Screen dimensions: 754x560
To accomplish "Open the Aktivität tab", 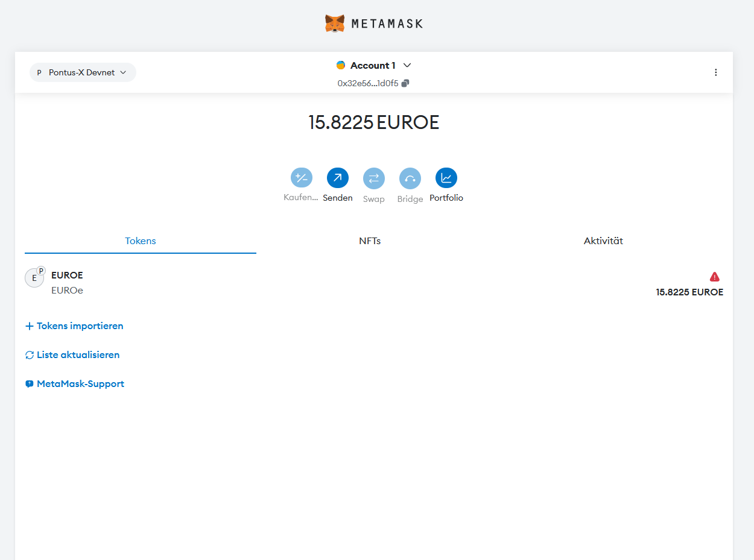I will click(603, 241).
